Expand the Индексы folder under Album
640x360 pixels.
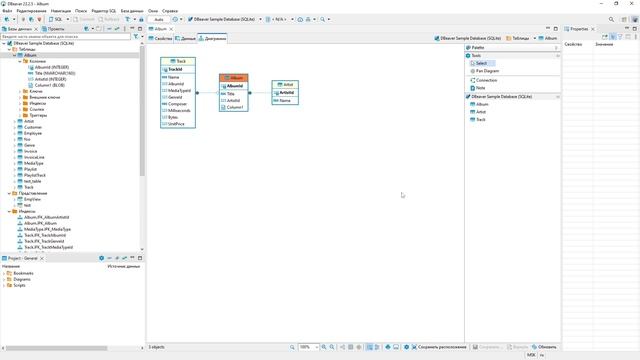coord(20,103)
